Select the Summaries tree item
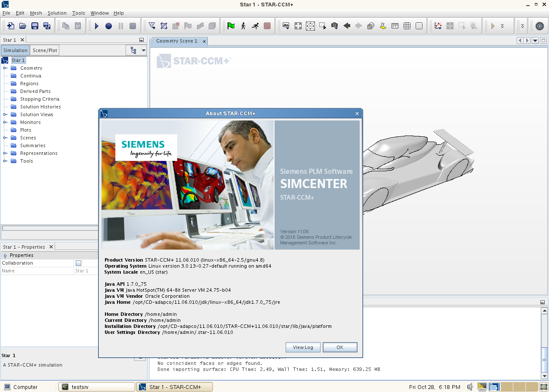This screenshot has width=549, height=392. (x=33, y=145)
